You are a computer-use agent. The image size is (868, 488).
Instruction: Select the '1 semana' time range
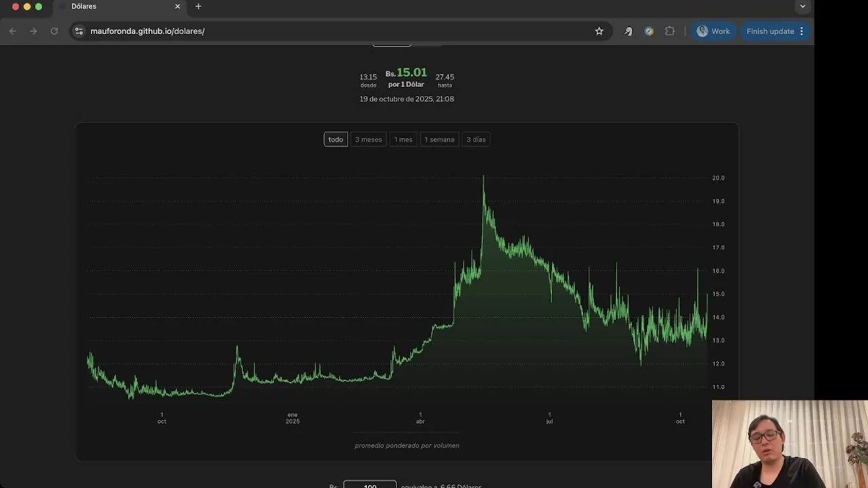click(439, 140)
